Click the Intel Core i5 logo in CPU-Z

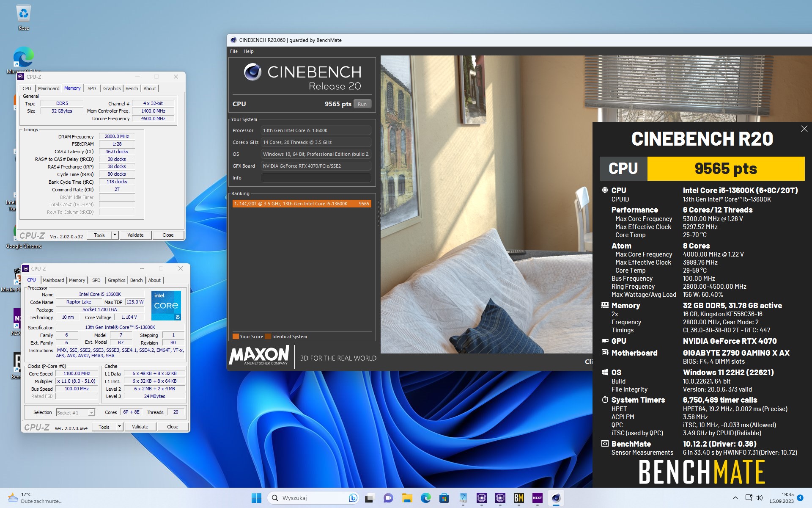[166, 305]
